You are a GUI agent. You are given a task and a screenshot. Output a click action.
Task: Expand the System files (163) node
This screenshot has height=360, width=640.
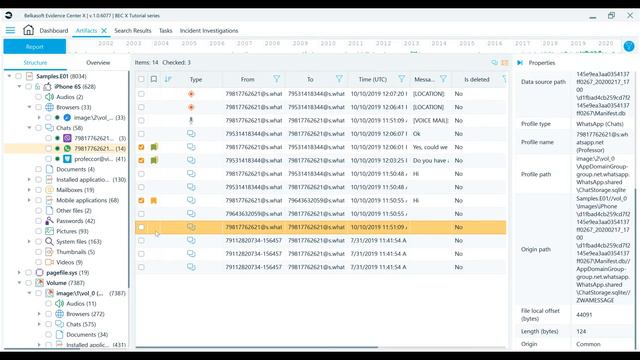coord(29,242)
